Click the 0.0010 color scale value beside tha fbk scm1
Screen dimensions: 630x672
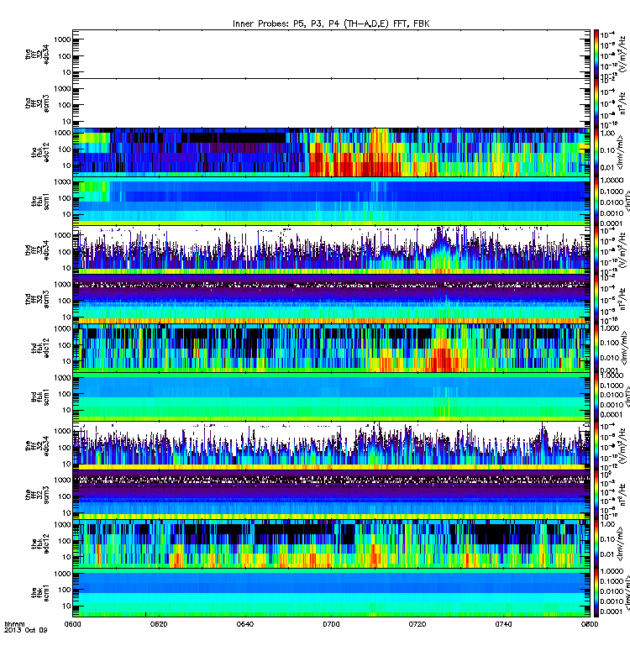(612, 213)
